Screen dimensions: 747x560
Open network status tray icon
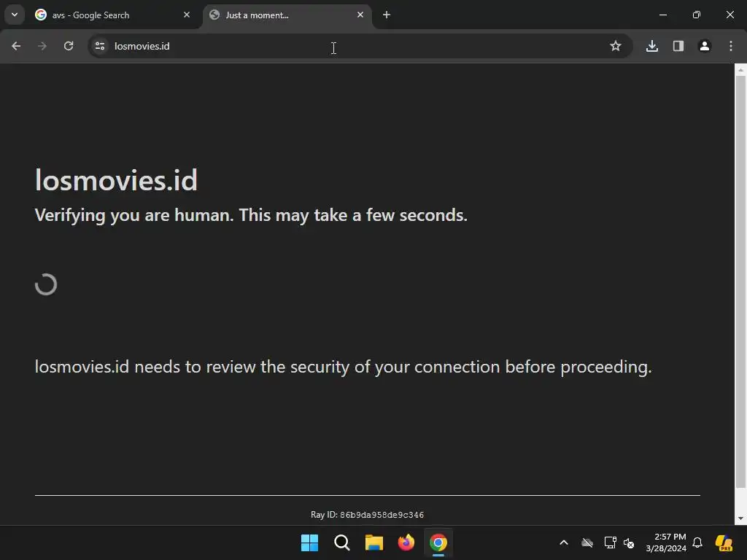610,542
